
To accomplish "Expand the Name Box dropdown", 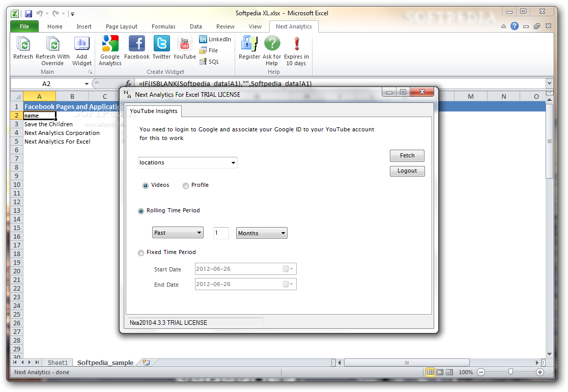I will click(87, 83).
